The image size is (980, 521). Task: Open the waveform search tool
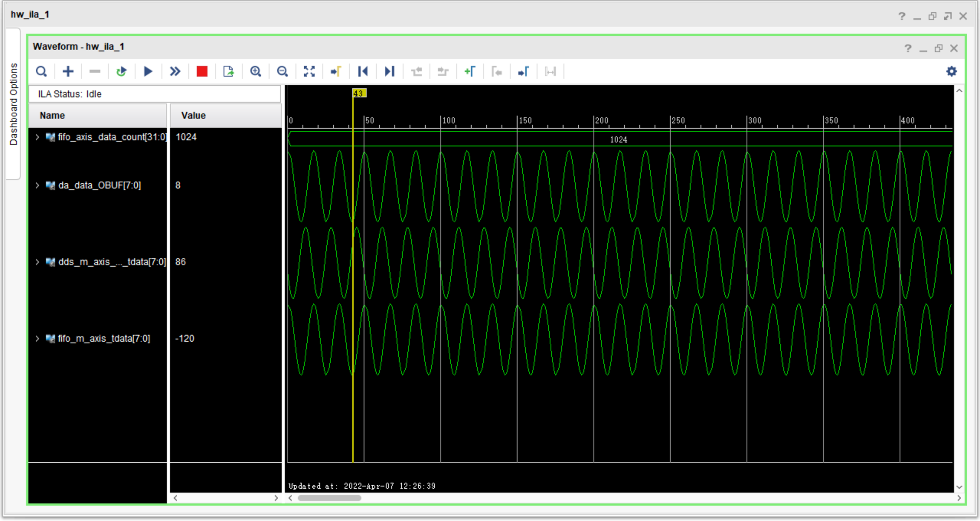(41, 72)
